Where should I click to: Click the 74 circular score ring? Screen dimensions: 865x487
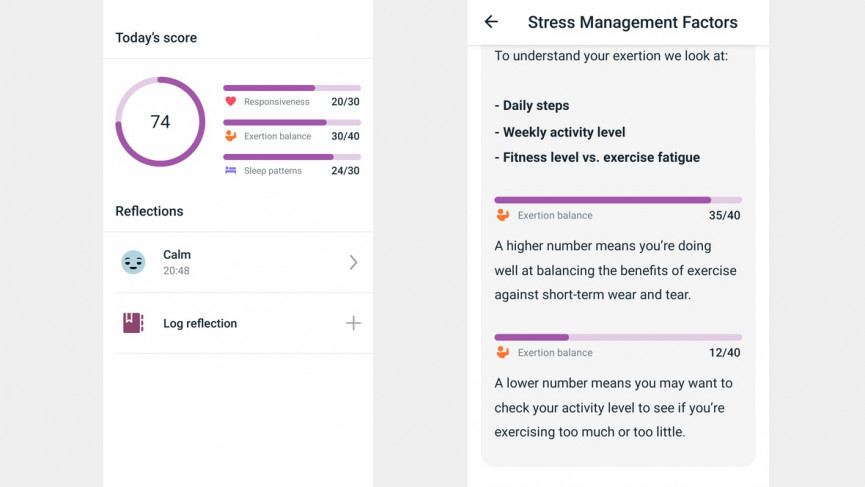[x=160, y=122]
